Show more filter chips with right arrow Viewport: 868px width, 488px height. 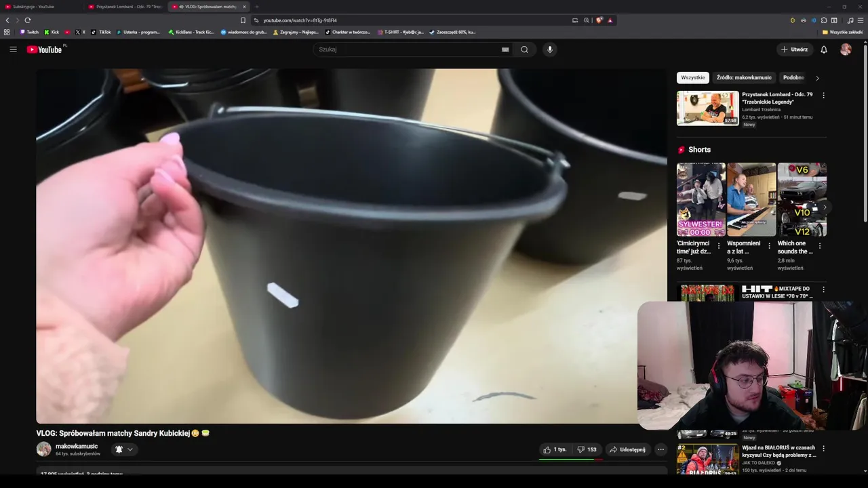(x=817, y=78)
